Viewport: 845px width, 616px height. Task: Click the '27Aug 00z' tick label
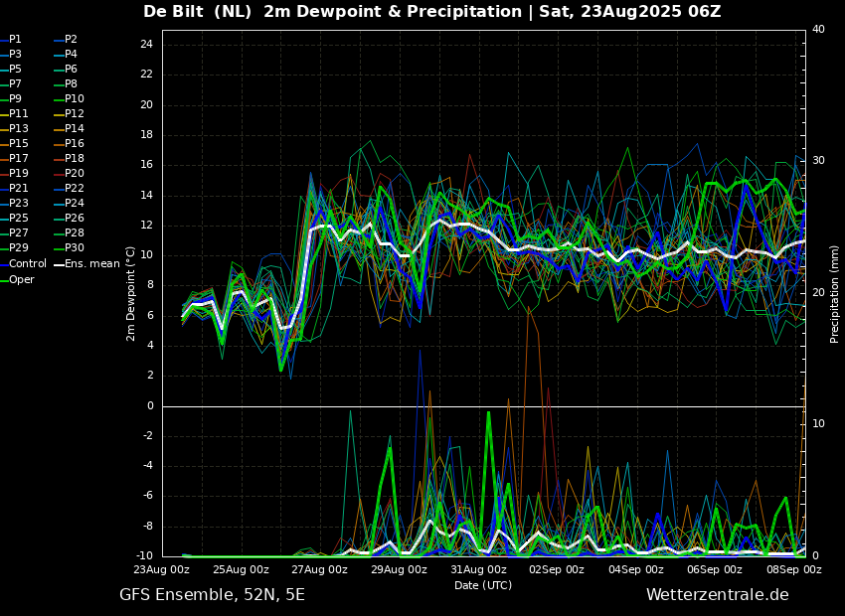pyautogui.click(x=321, y=569)
